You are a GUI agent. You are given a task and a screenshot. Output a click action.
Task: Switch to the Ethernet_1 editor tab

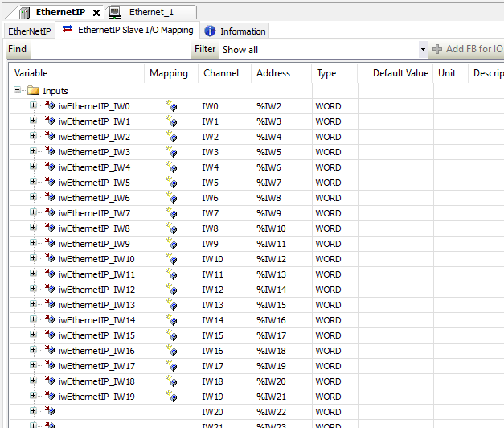151,12
